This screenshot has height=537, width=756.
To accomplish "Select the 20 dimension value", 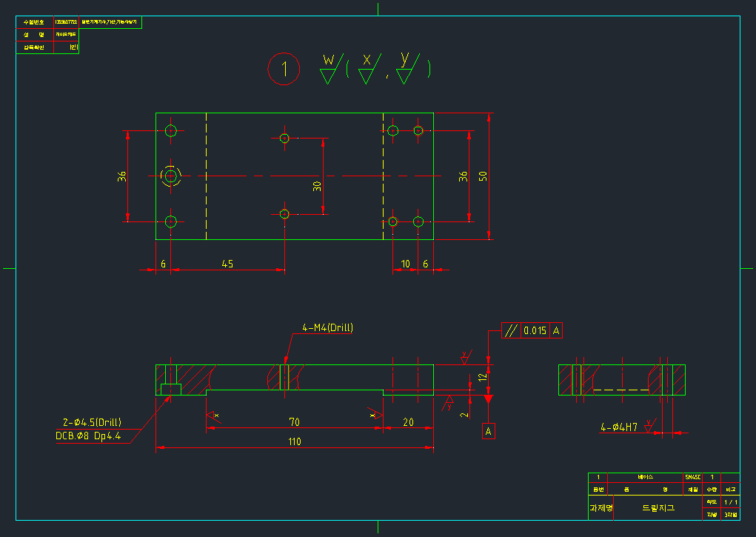I will click(x=409, y=422).
